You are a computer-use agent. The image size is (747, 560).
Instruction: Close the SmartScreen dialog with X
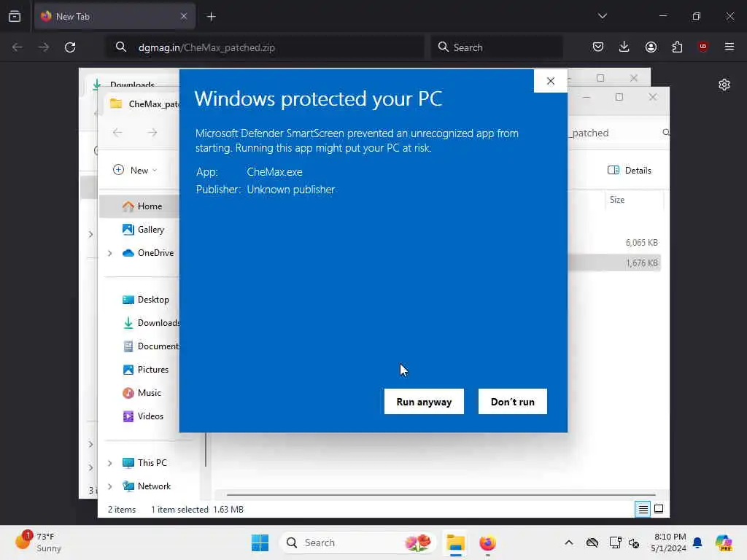pos(551,81)
